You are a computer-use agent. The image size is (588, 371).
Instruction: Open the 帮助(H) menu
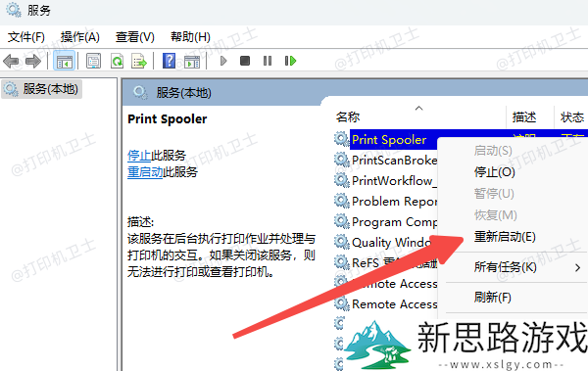click(190, 37)
